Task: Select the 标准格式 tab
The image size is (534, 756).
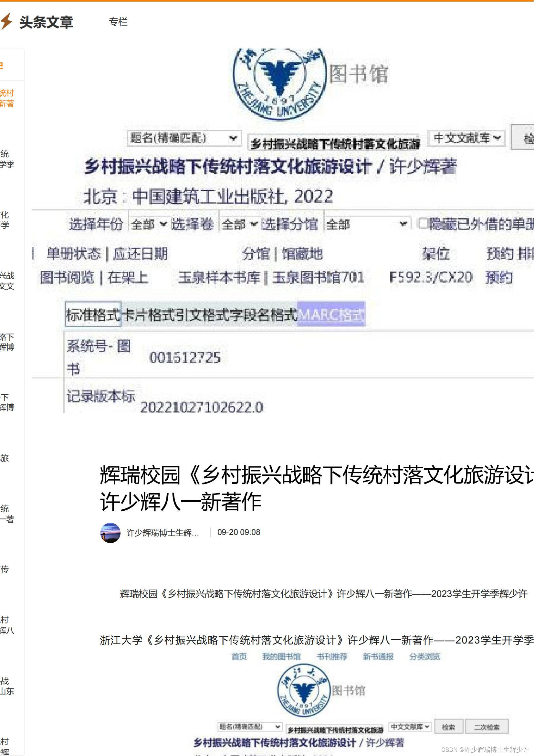Action: (x=93, y=314)
